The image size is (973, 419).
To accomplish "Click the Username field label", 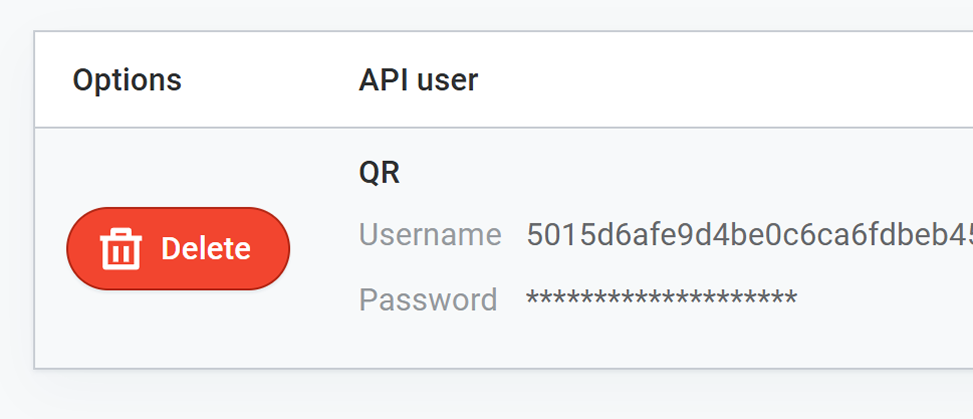I will click(x=430, y=235).
